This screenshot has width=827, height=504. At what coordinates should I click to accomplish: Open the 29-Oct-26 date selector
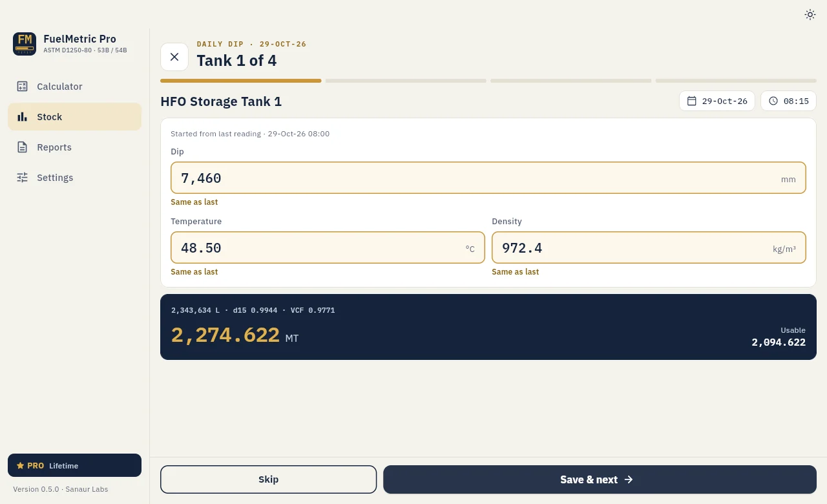(x=717, y=101)
